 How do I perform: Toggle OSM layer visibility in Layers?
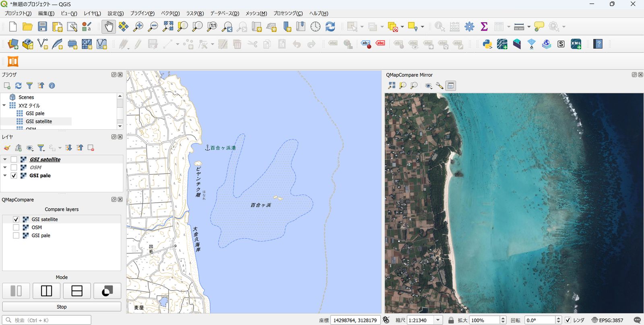coord(14,167)
